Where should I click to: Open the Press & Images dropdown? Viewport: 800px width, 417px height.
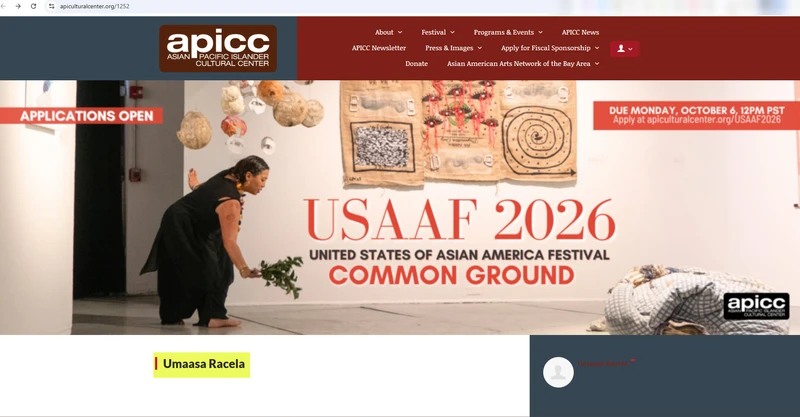coord(454,48)
